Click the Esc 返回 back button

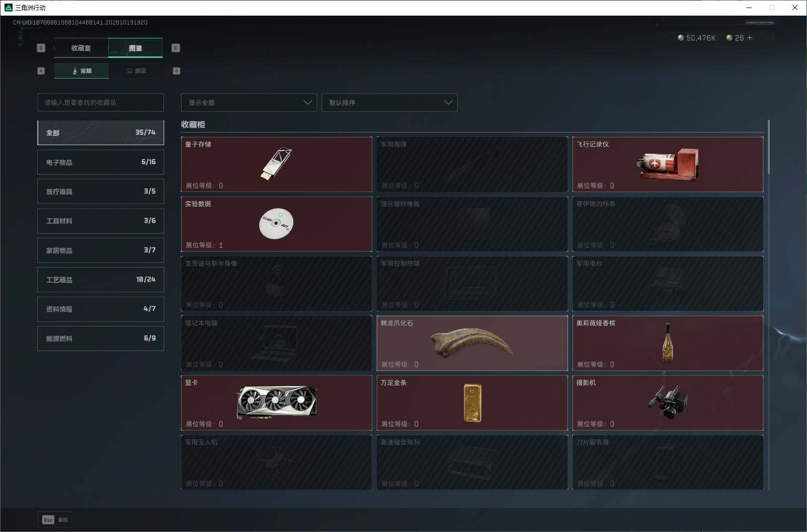tap(55, 520)
